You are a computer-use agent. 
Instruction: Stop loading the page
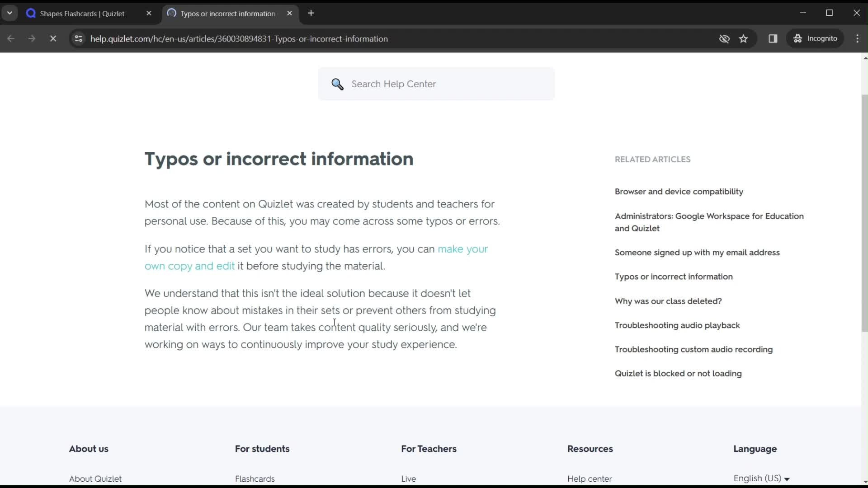pyautogui.click(x=53, y=39)
